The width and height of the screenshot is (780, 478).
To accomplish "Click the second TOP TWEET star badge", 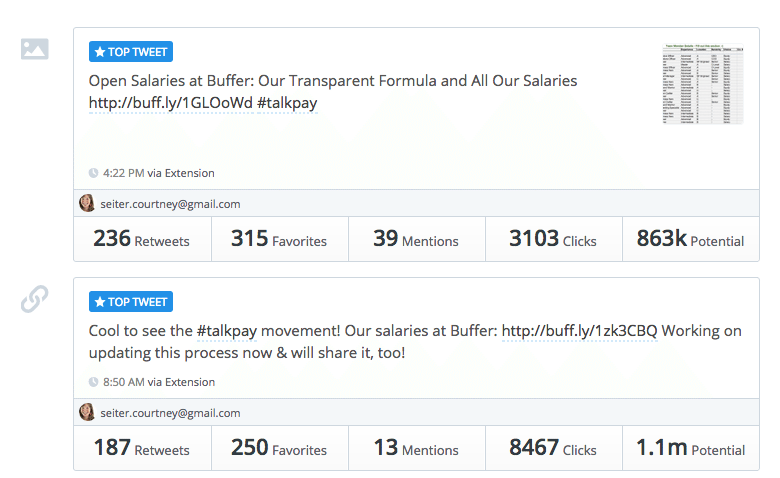I will pos(131,302).
